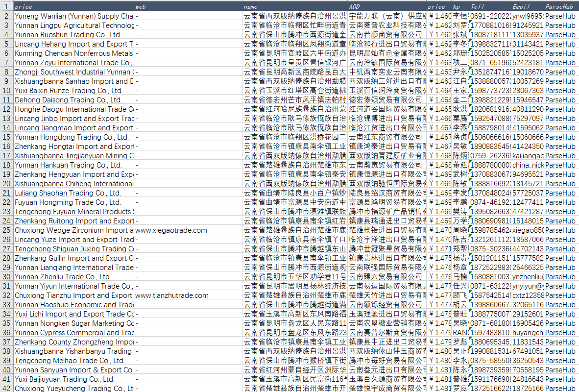Click the 'kp' header cell
579x392 pixels.
point(460,7)
